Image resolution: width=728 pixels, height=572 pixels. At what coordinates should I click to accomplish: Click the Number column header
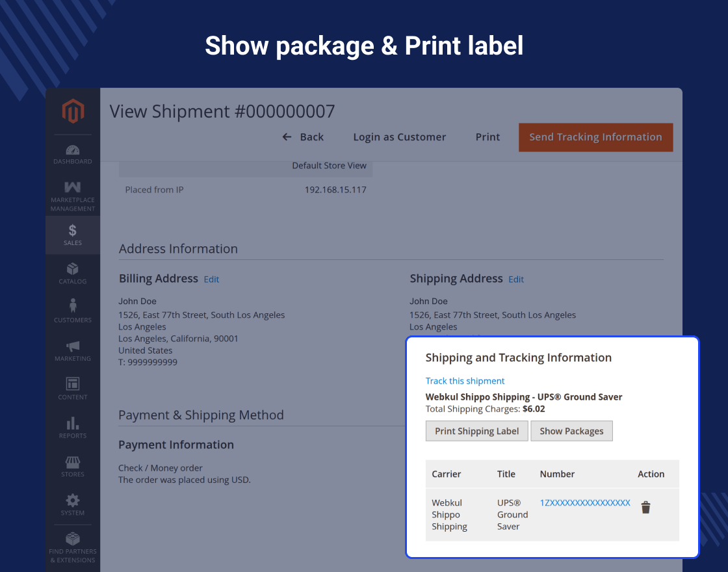(x=557, y=474)
